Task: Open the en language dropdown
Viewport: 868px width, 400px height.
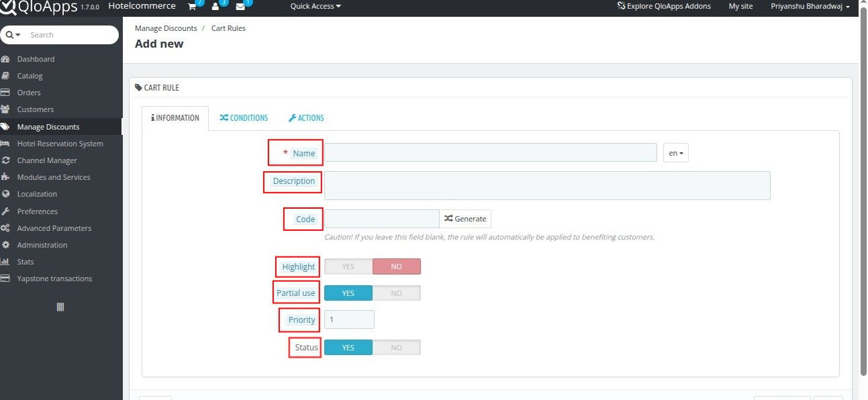Action: click(x=675, y=153)
